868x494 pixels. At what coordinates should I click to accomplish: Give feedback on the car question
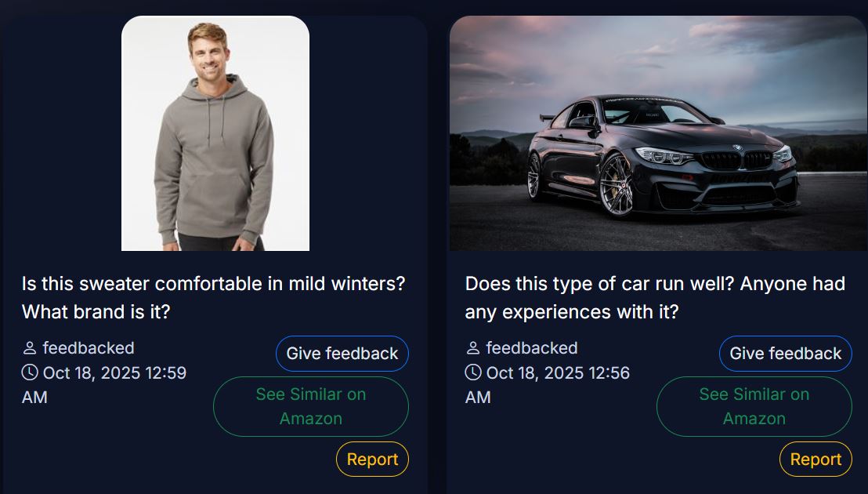(x=786, y=354)
